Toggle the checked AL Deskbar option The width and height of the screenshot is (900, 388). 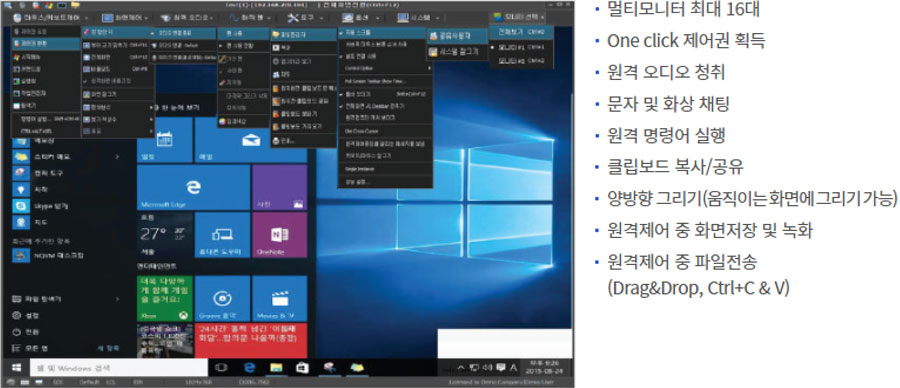coord(385,106)
